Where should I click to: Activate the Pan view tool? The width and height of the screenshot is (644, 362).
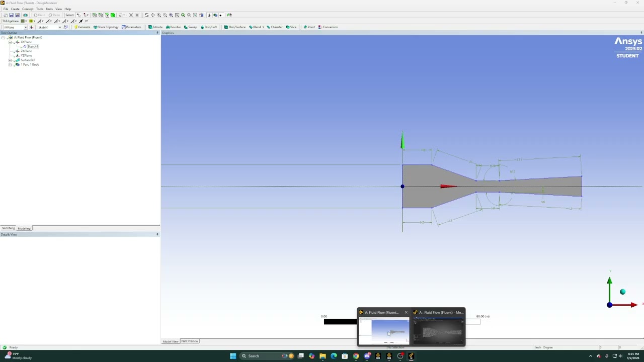153,15
